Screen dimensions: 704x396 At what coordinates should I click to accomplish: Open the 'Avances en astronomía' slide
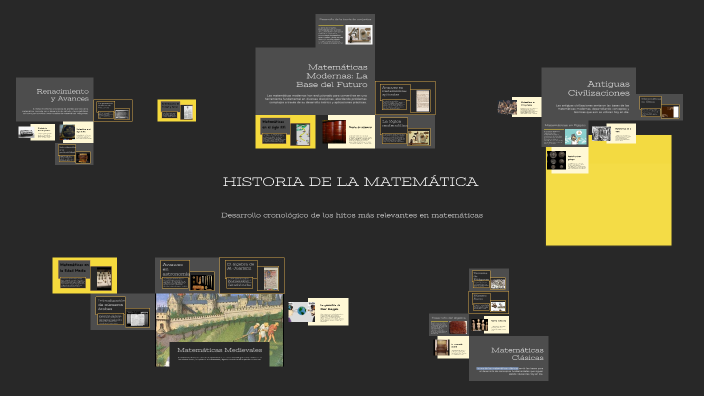187,275
